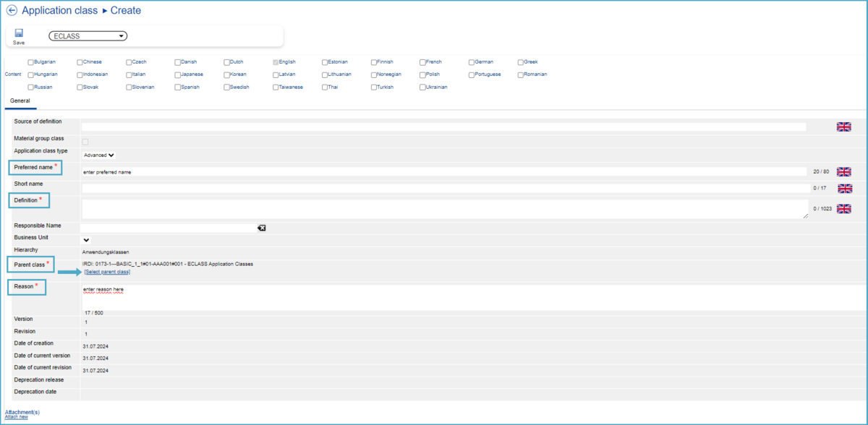Image resolution: width=868 pixels, height=425 pixels.
Task: Tick the Japanese language checkbox
Action: pyautogui.click(x=178, y=74)
